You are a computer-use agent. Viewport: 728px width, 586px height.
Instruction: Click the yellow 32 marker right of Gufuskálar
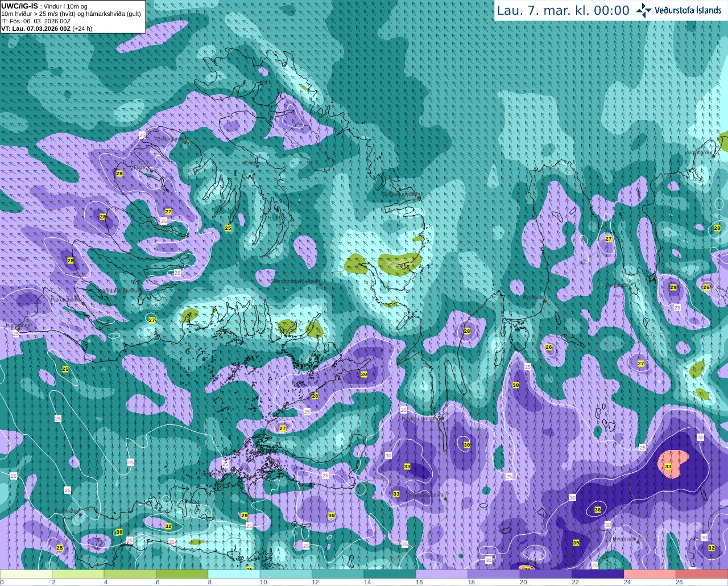click(x=168, y=526)
